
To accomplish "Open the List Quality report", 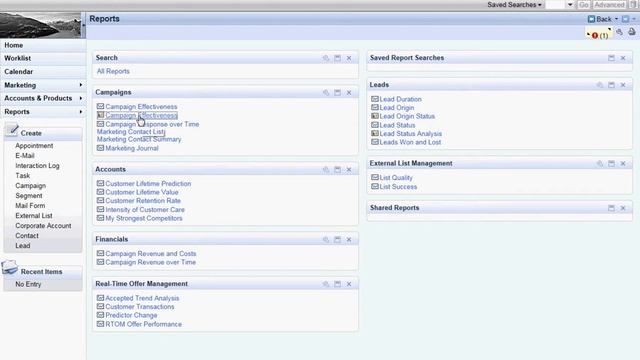I will pos(396,178).
